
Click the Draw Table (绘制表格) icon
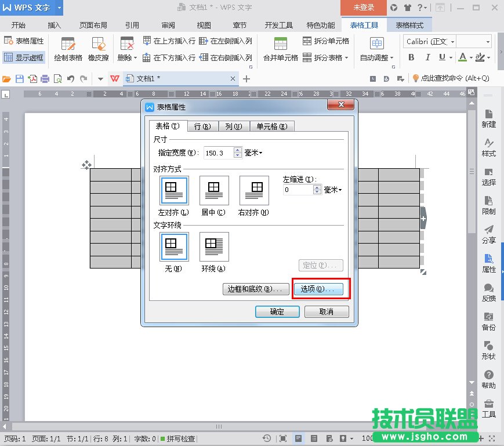[x=68, y=44]
